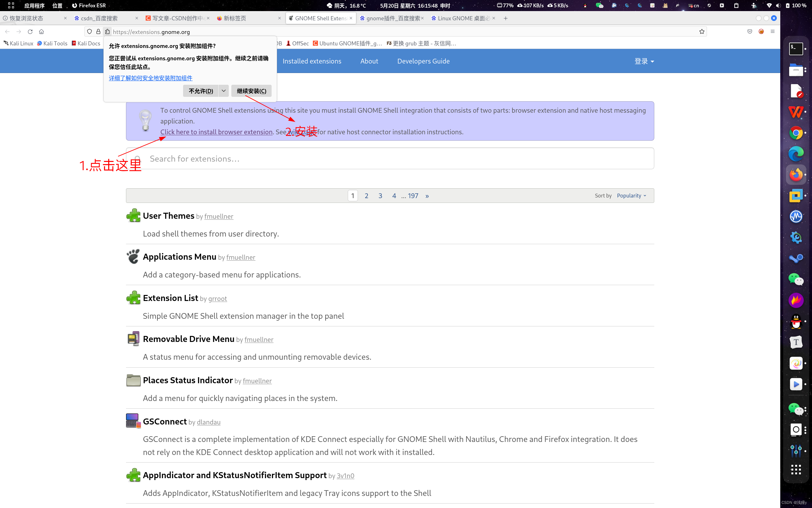The height and width of the screenshot is (508, 812).
Task: Expand the 登录 login dropdown
Action: pyautogui.click(x=644, y=61)
